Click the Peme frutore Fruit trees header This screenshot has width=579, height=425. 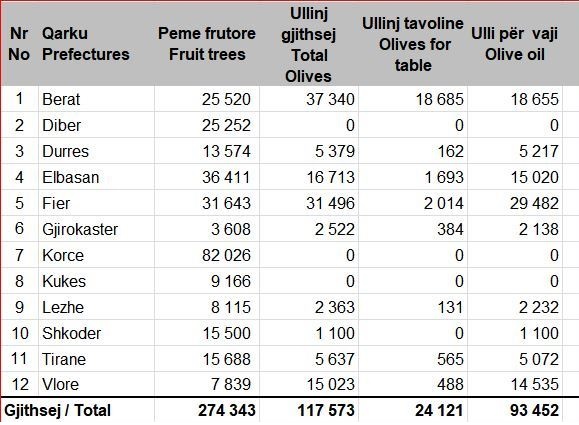(x=207, y=44)
